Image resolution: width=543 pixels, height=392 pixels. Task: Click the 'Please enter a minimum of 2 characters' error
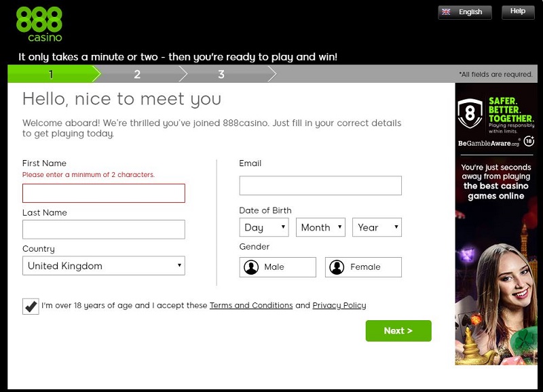tap(89, 175)
